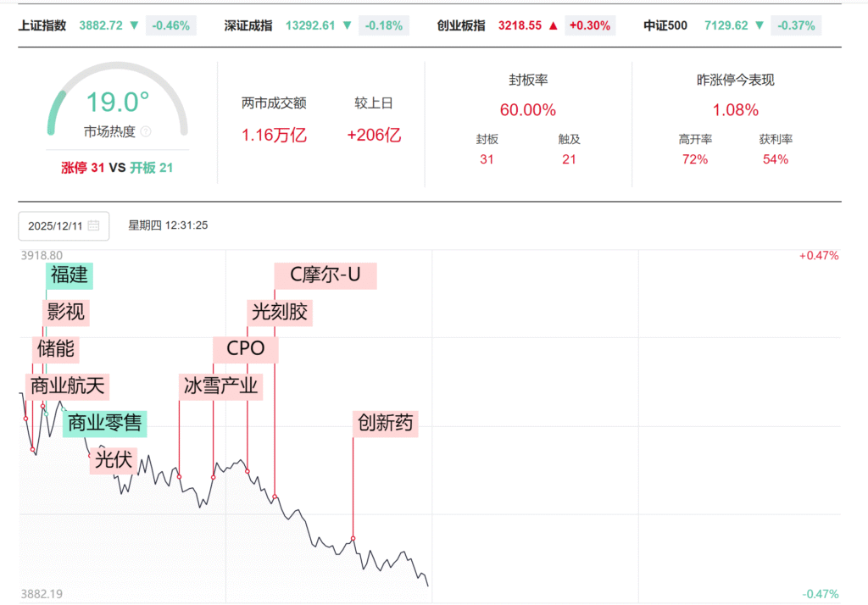Click the 涨停 31 limit-up count

(x=83, y=168)
